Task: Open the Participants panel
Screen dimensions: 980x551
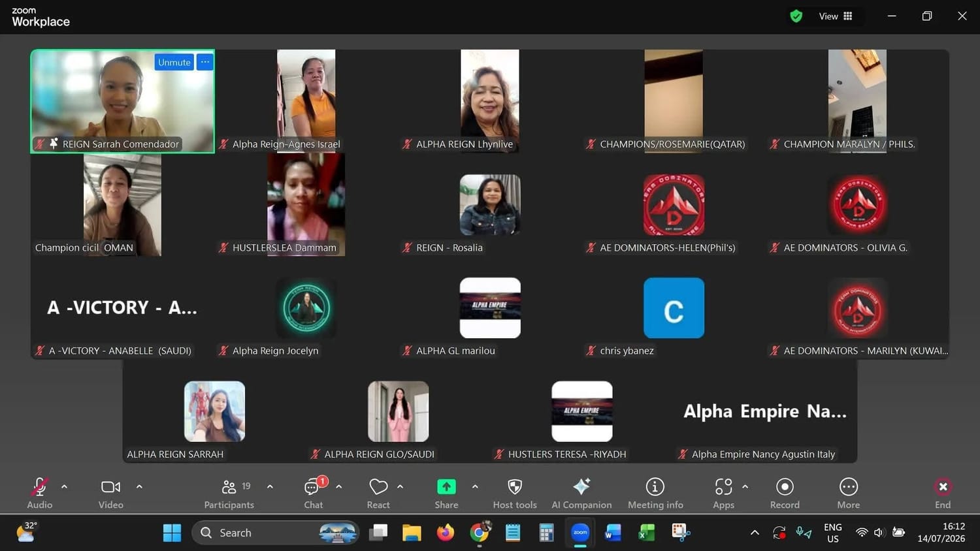Action: click(229, 494)
